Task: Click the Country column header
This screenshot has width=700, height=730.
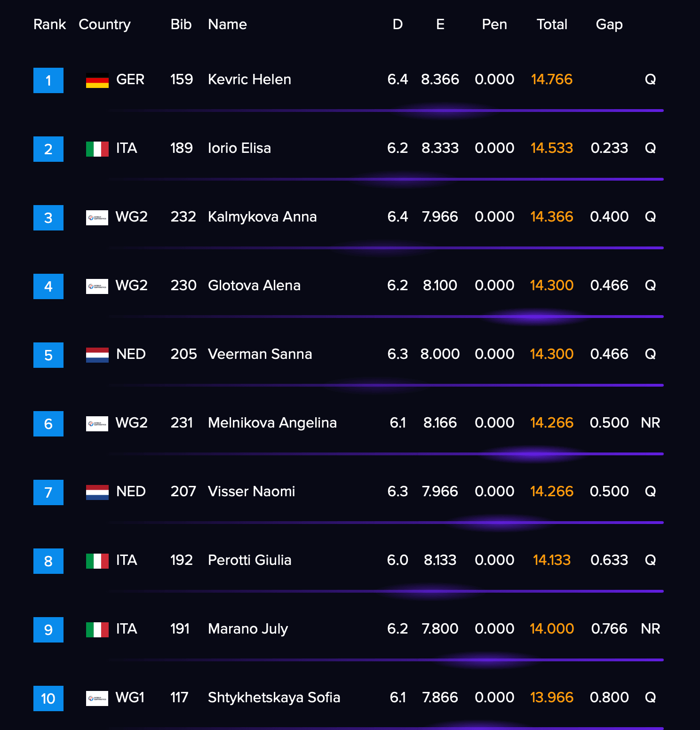Action: coord(105,25)
